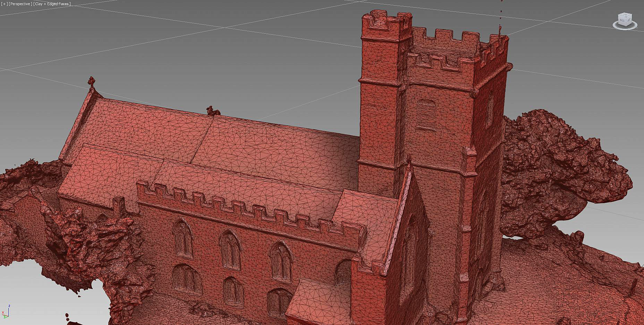644x325 pixels.
Task: Click the XYZ world axis tripod
Action: point(5,312)
